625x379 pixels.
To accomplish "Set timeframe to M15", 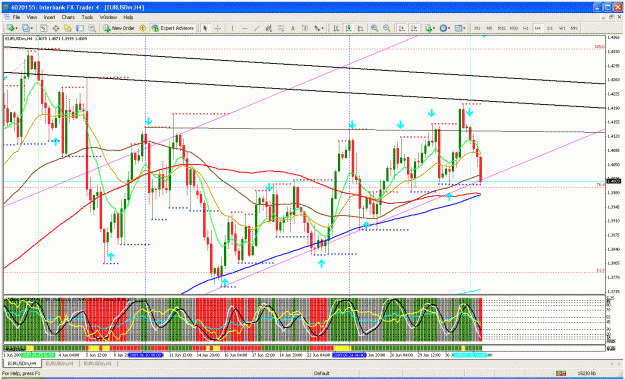I will [501, 28].
